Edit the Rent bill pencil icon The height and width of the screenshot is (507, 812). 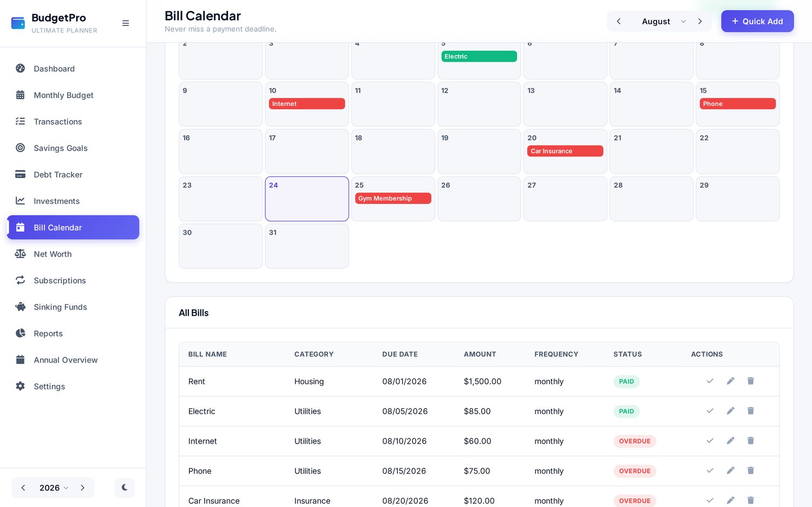tap(730, 381)
